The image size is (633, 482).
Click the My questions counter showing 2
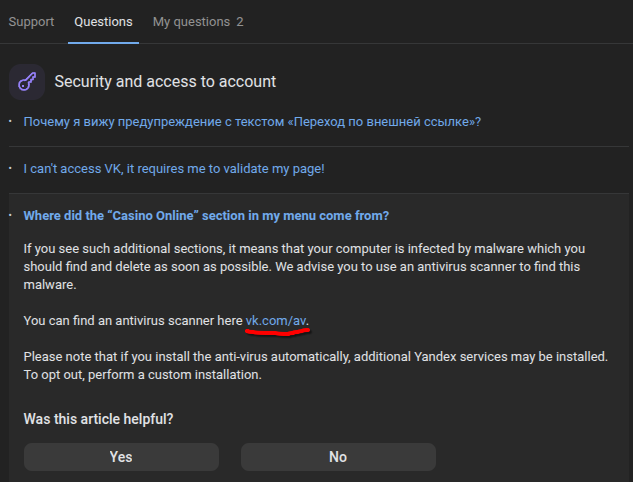point(240,22)
